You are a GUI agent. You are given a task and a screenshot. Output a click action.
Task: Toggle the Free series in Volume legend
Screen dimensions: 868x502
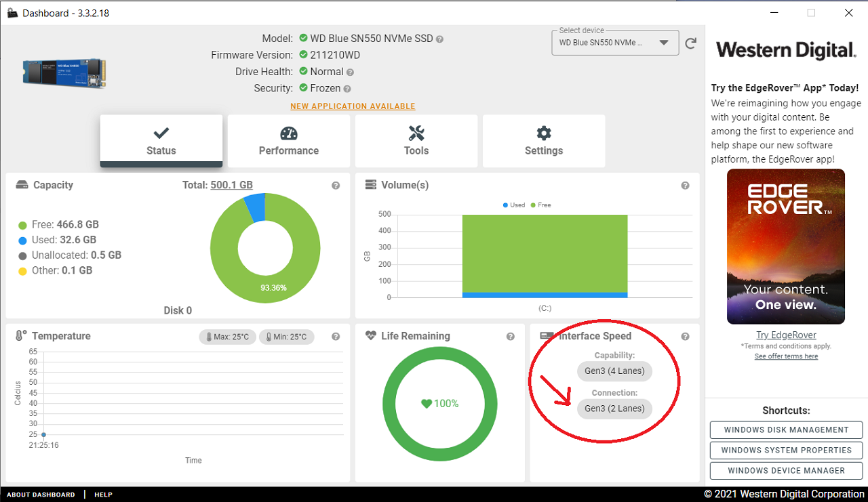540,205
